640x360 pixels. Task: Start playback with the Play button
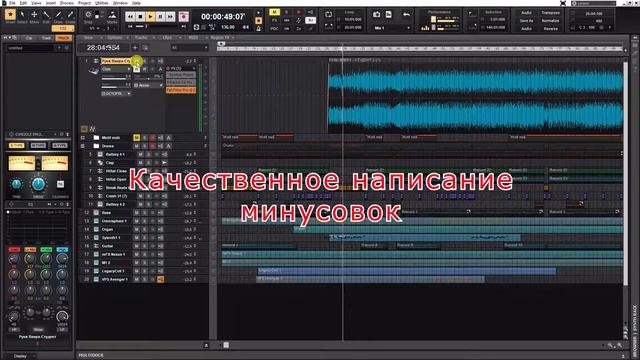pos(150,16)
